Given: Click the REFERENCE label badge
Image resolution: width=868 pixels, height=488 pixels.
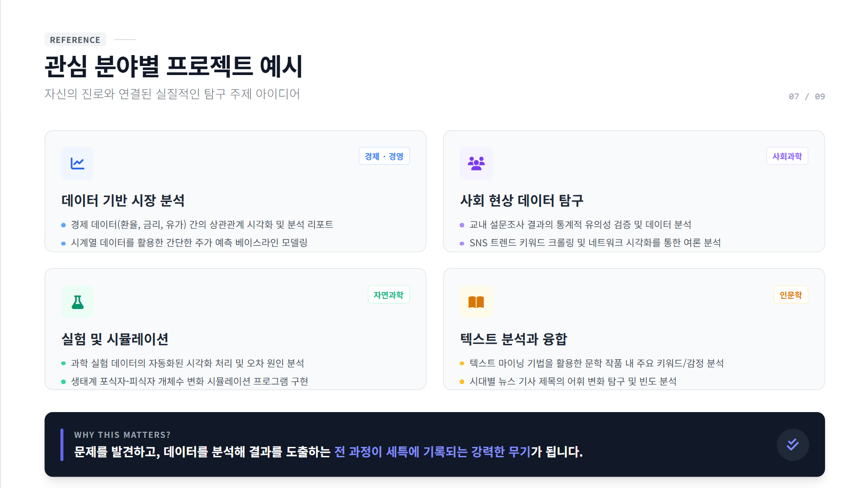Looking at the screenshot, I should (75, 40).
